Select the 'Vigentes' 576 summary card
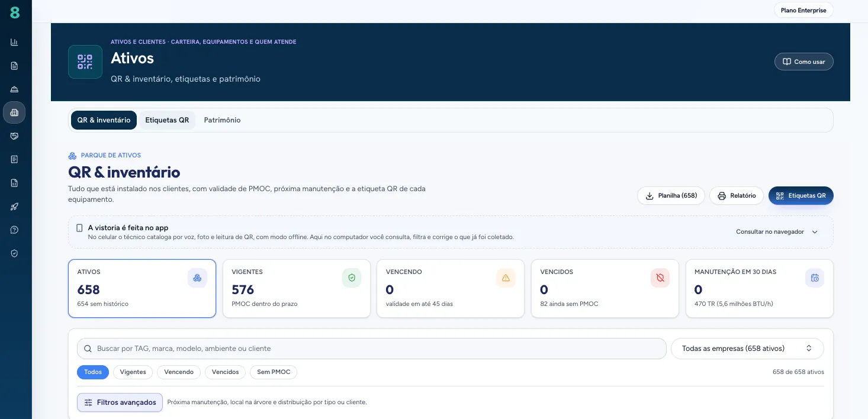868x419 pixels. 297,289
